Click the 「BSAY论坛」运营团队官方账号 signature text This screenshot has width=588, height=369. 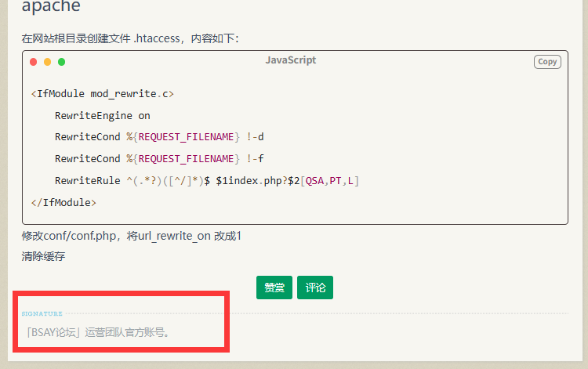point(96,332)
